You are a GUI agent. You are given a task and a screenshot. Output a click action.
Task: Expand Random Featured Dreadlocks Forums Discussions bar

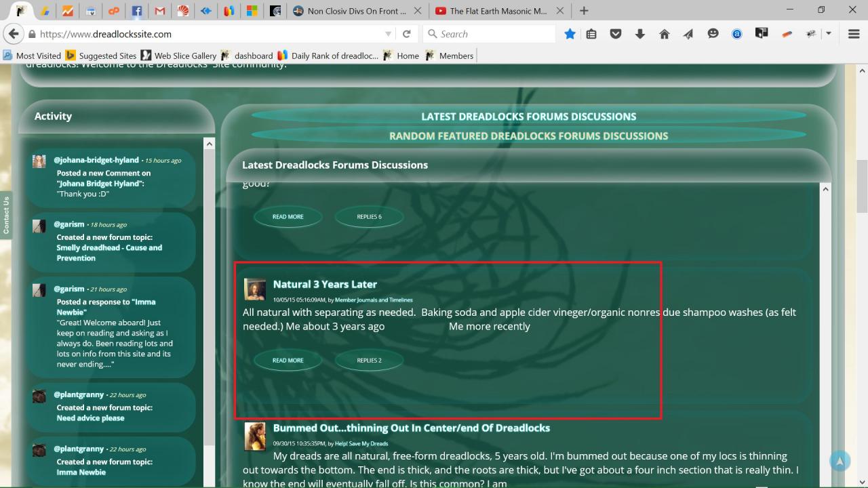click(x=529, y=136)
